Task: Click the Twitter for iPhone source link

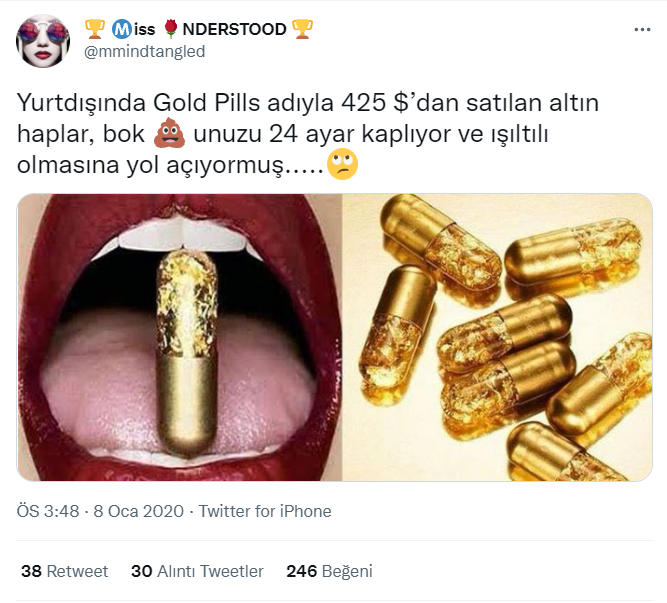Action: (x=265, y=511)
